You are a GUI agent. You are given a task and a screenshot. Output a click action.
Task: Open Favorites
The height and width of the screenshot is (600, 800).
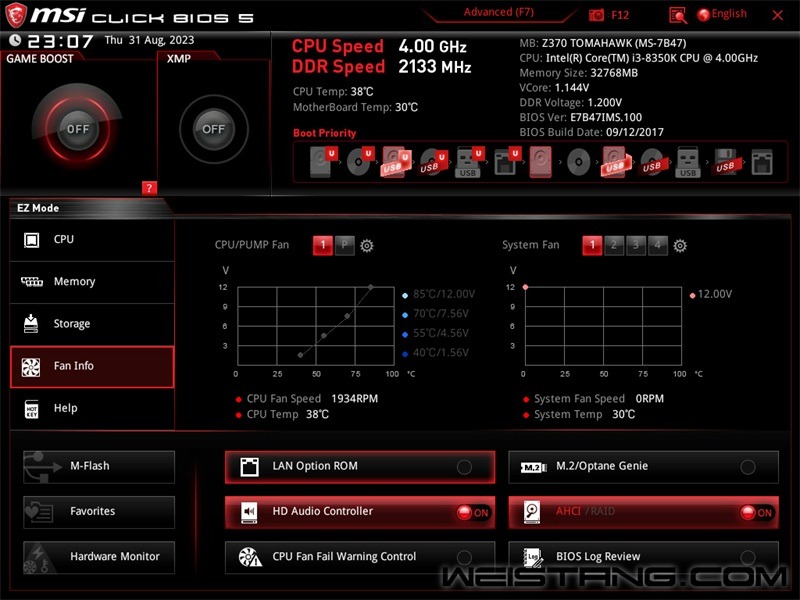pos(99,512)
